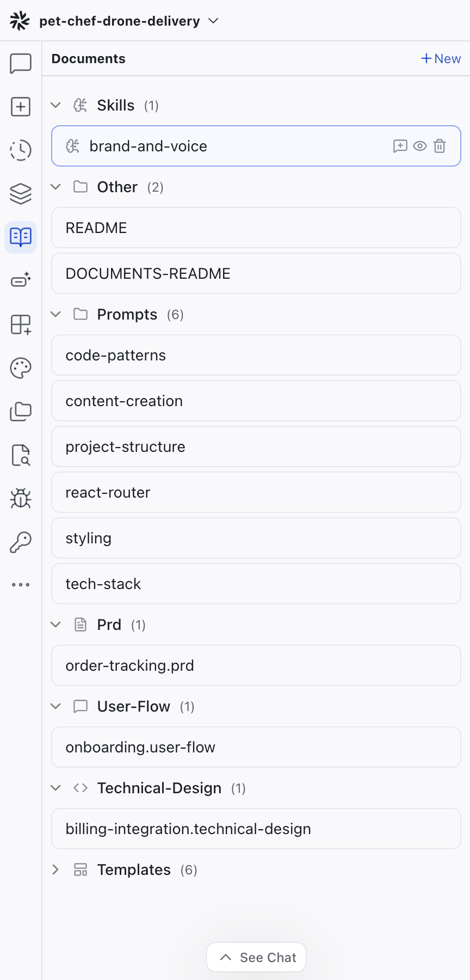Delete brand-and-voice using trash icon
470x980 pixels.
click(x=440, y=146)
